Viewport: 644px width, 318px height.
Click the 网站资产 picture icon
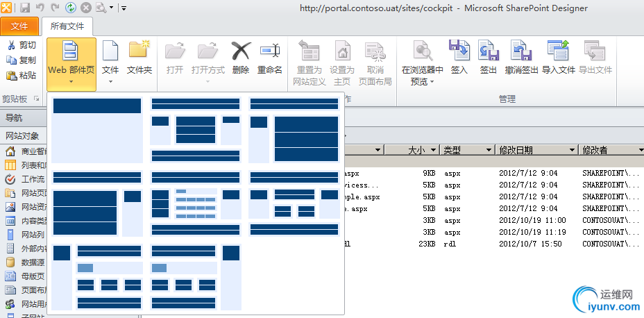10,207
